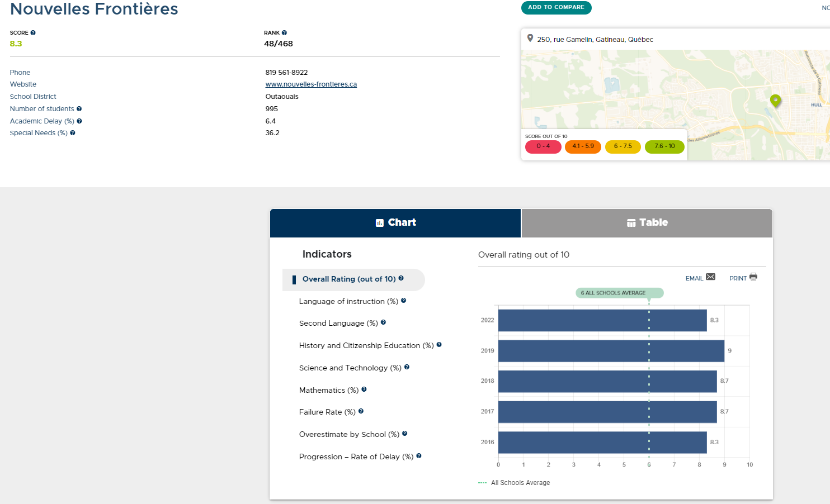Click the 2017 bar in chart

coord(607,412)
